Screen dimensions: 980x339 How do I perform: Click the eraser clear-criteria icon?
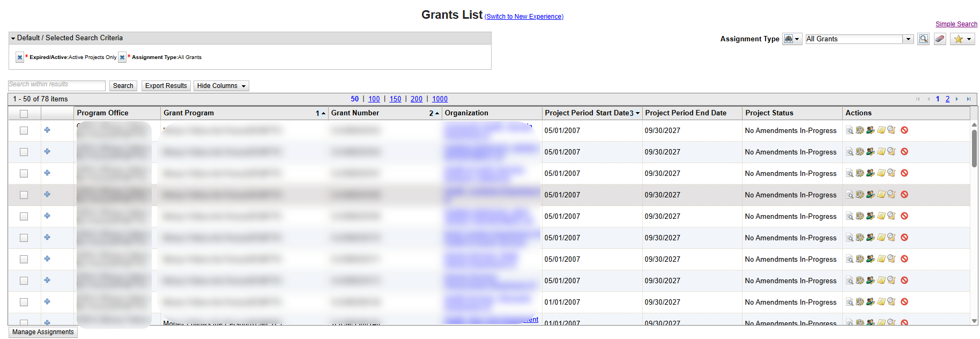tap(940, 39)
